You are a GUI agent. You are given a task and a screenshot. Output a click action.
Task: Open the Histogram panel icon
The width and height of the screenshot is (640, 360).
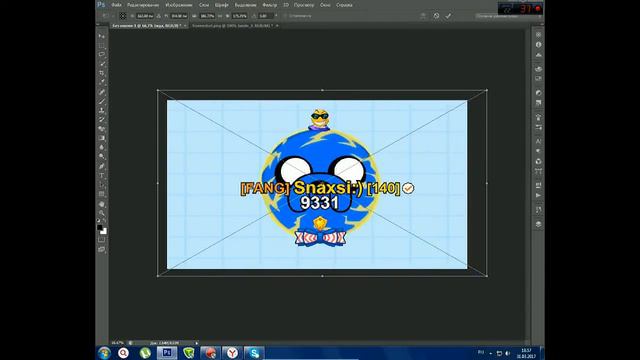pyautogui.click(x=538, y=54)
